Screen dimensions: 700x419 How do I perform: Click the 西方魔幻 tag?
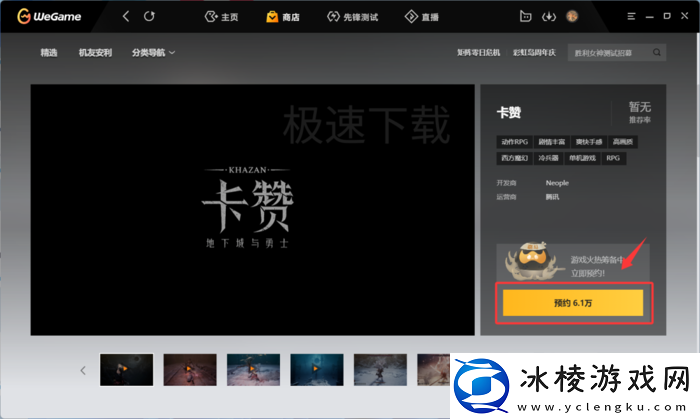(514, 158)
